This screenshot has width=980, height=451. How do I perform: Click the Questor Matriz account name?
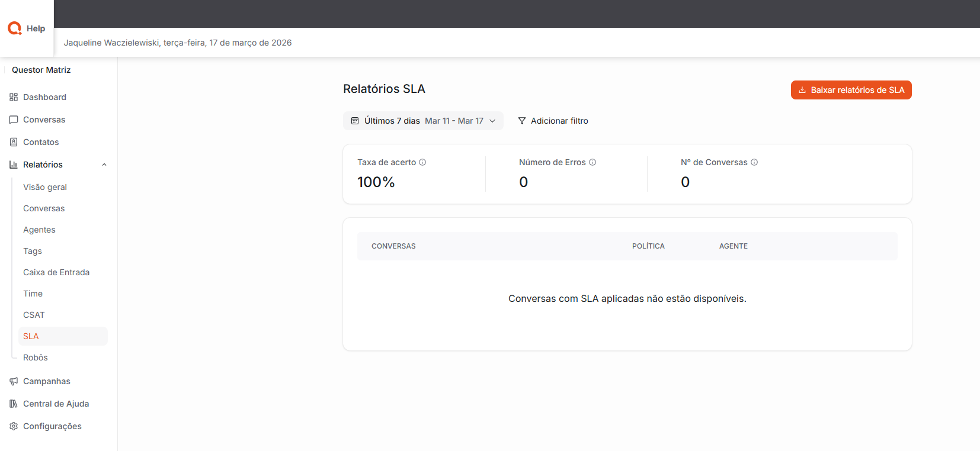[41, 70]
